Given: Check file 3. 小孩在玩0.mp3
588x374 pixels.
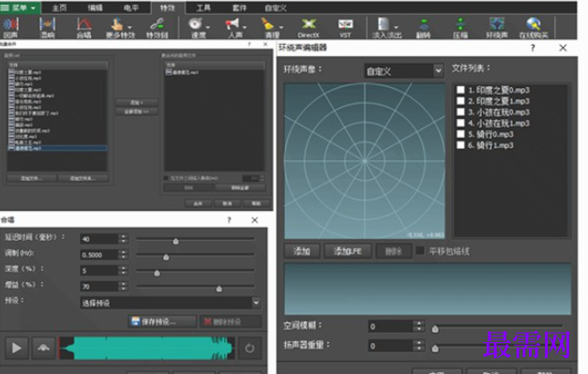Looking at the screenshot, I should pos(460,112).
